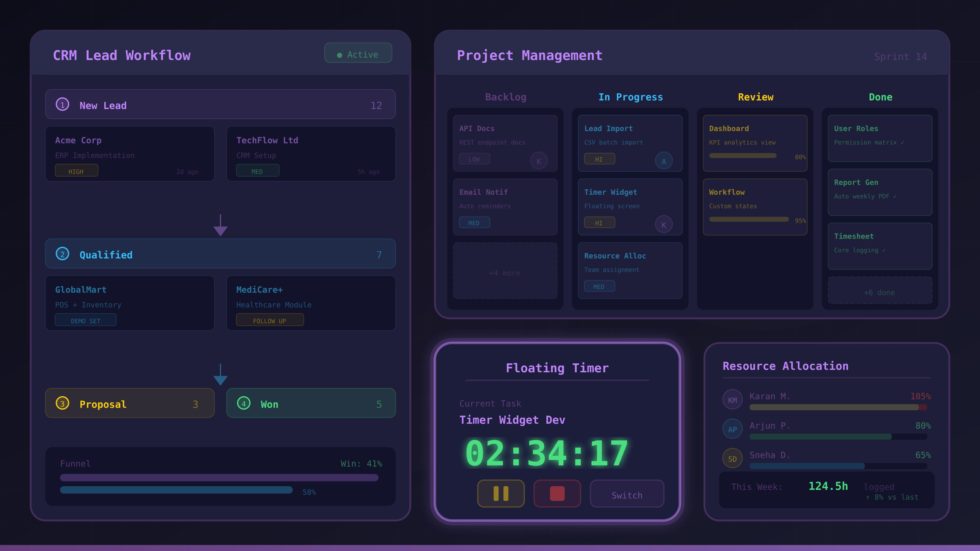Open the Resource Alloc task card
Viewport: 980px width, 551px height.
pos(630,271)
